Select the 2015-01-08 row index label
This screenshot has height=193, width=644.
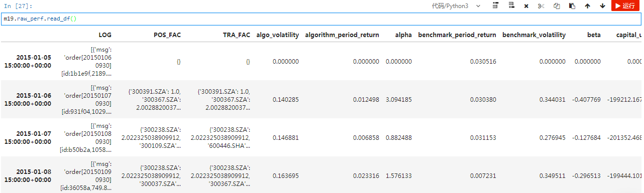tap(34, 175)
